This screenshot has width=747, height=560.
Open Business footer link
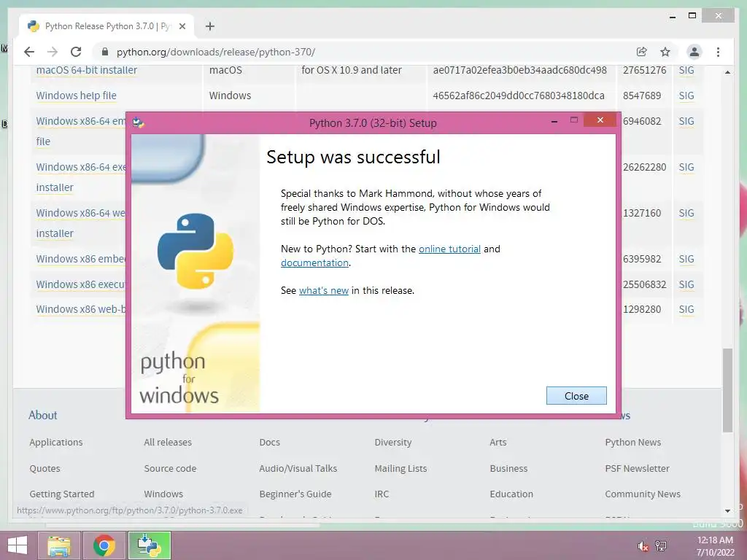point(508,468)
